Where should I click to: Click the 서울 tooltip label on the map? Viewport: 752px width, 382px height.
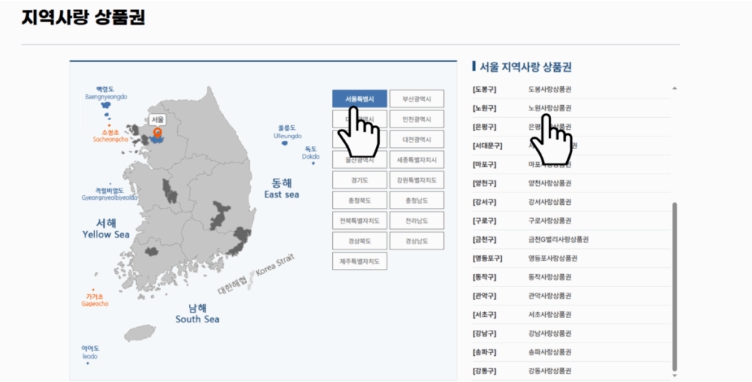157,119
